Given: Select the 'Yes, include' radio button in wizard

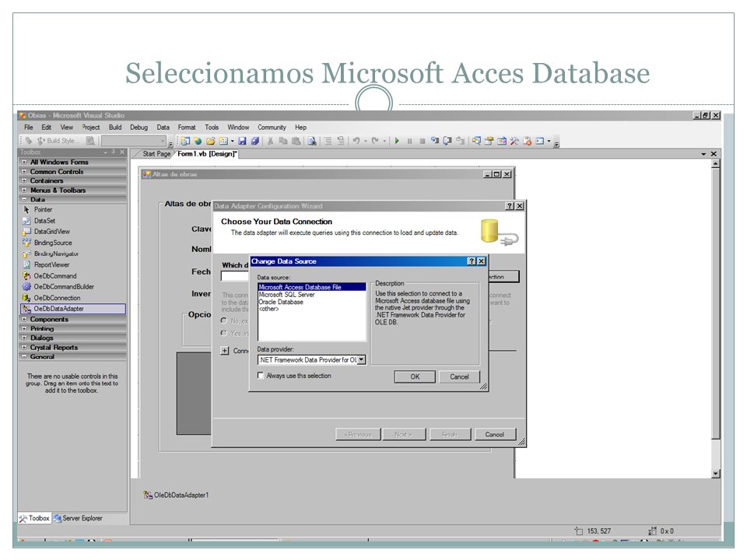Looking at the screenshot, I should [x=224, y=334].
